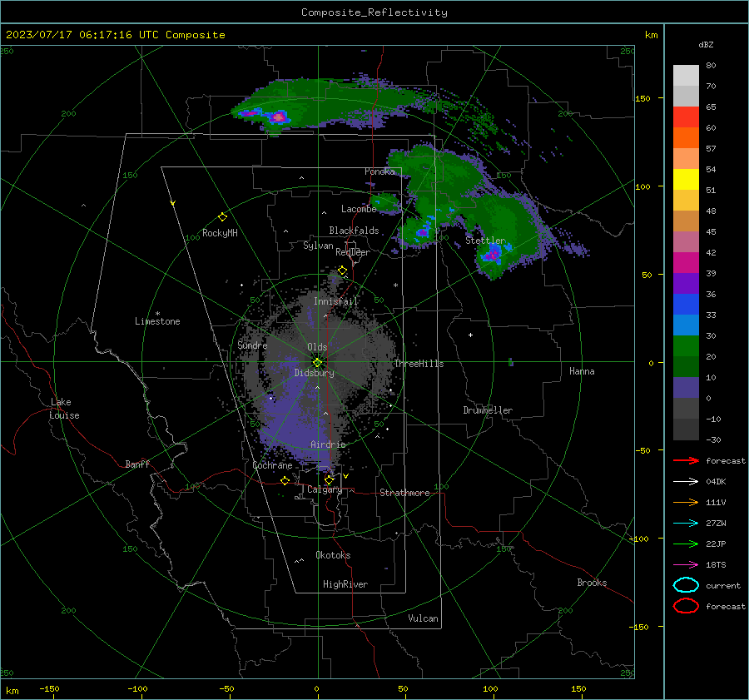Screen dimensions: 749x700
Task: Click the Blackfalds city label
Action: click(354, 231)
